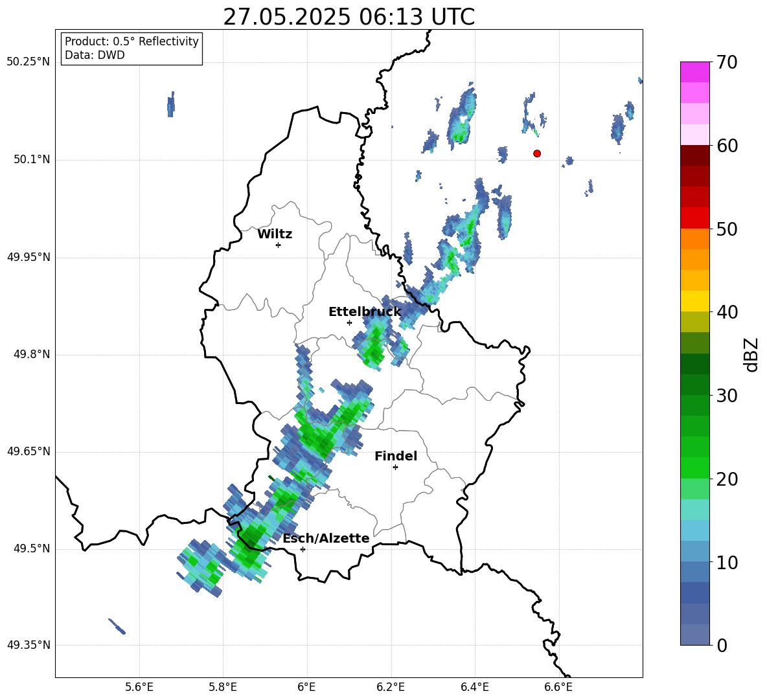Click the Findel city label

pos(396,456)
